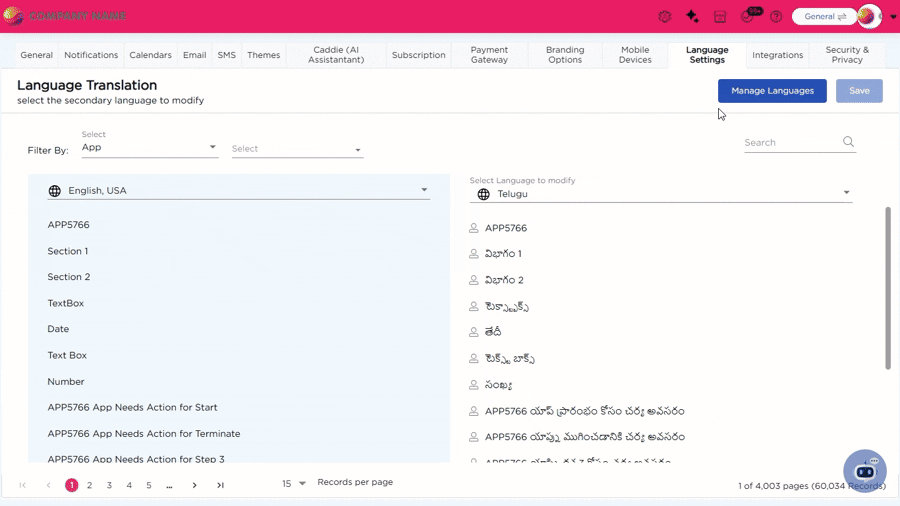This screenshot has height=506, width=900.
Task: Click the user avatar in header
Action: pyautogui.click(x=868, y=17)
